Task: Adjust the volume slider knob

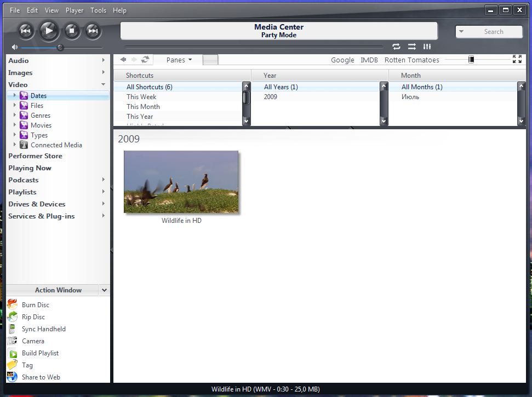Action: (60, 48)
